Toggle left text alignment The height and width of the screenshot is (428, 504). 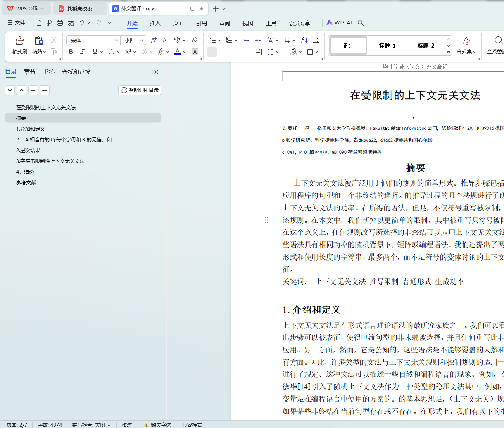pos(212,52)
